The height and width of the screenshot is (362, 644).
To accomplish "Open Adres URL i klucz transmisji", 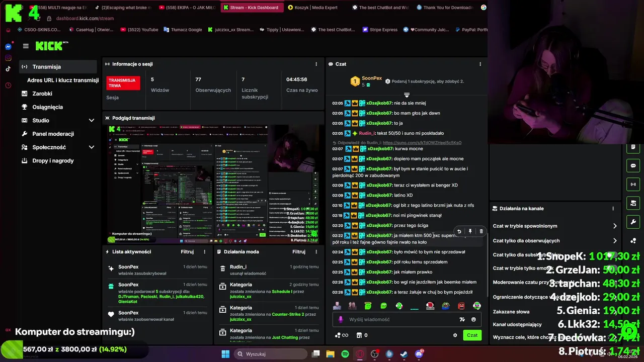I will pyautogui.click(x=63, y=80).
